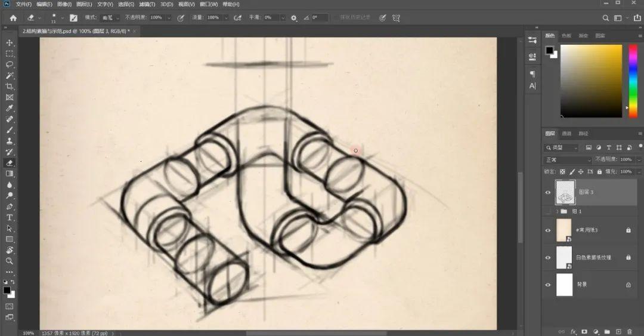644x336 pixels.
Task: Expand group 组 1 in layers
Action: click(558, 211)
